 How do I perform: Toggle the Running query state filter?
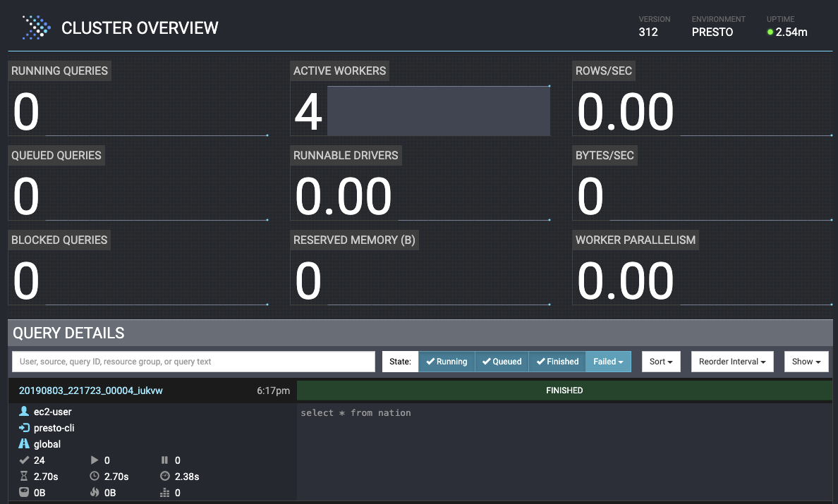point(445,361)
